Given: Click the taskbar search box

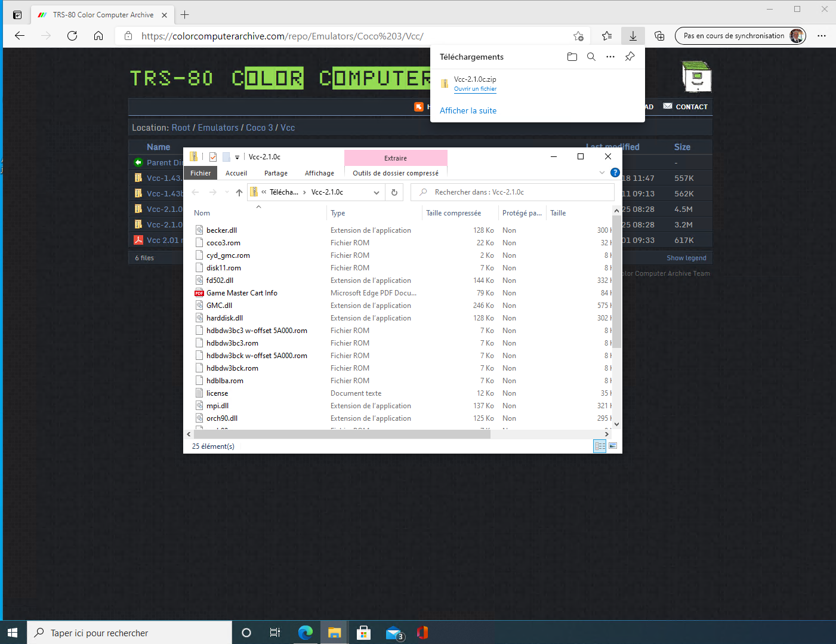Looking at the screenshot, I should point(129,633).
